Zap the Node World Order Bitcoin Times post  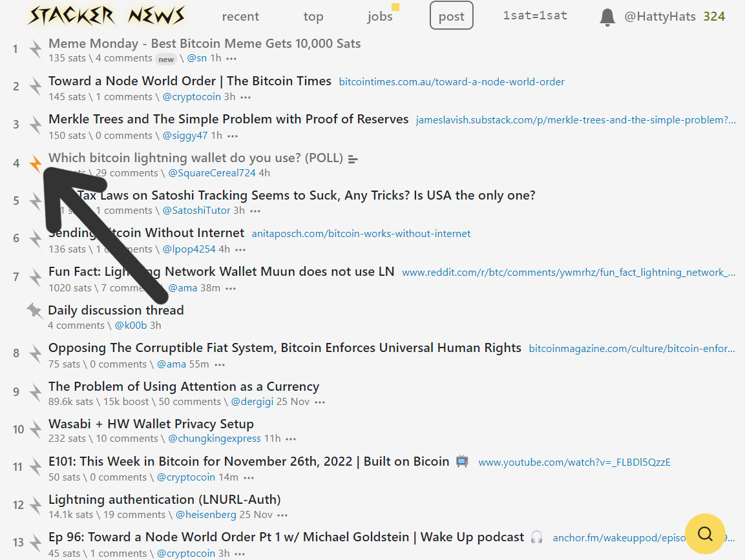pyautogui.click(x=36, y=87)
